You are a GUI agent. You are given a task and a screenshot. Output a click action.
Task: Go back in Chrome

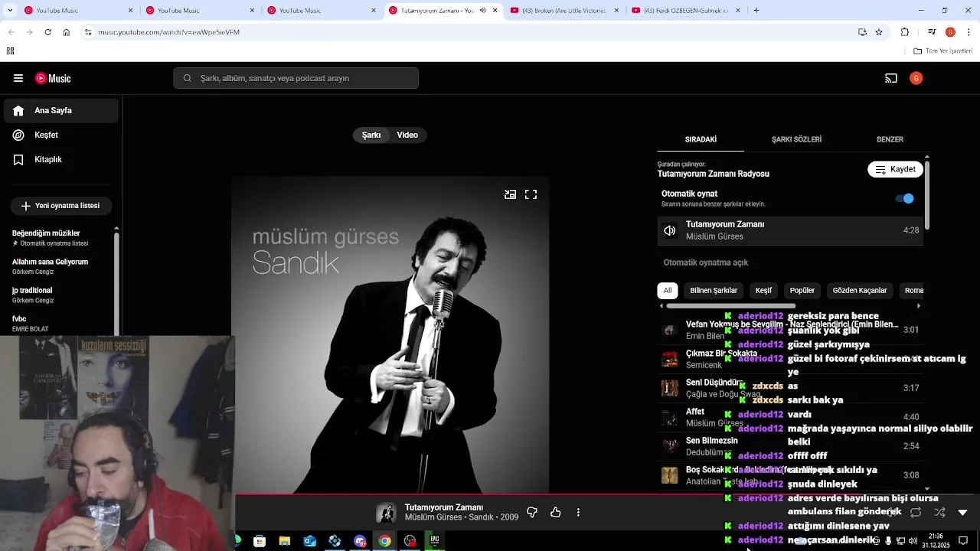(x=11, y=32)
